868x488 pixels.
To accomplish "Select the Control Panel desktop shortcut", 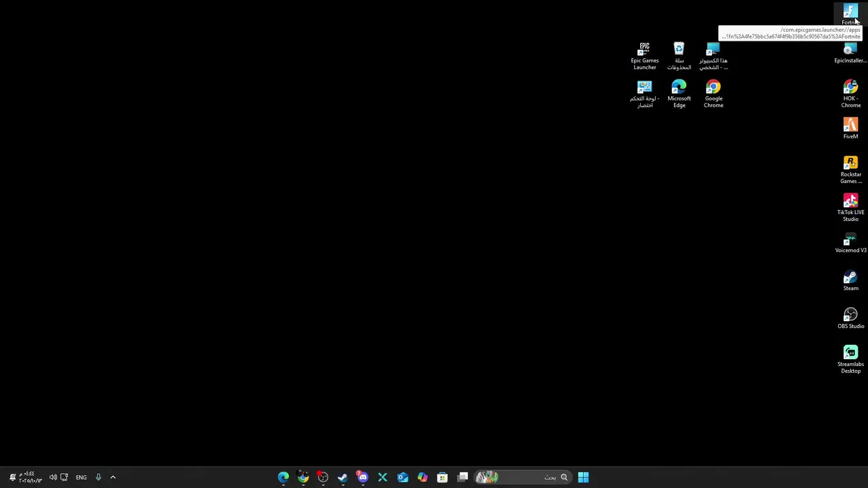I will pos(644,94).
